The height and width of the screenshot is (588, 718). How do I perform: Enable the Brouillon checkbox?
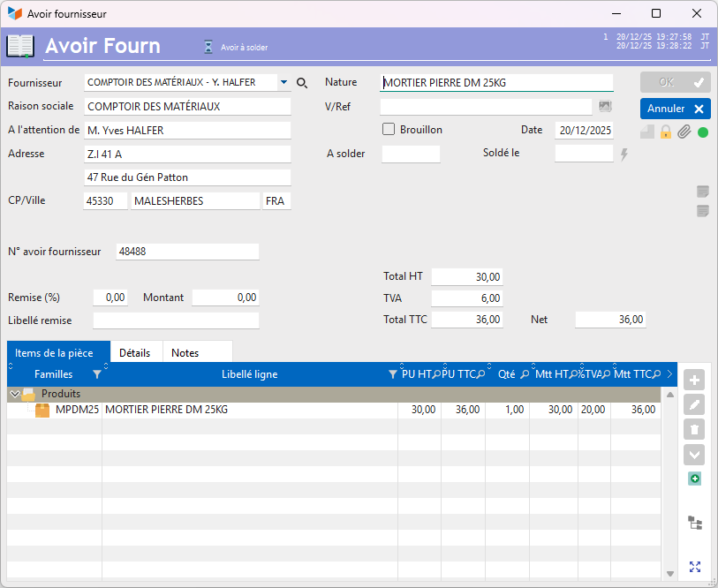[389, 130]
